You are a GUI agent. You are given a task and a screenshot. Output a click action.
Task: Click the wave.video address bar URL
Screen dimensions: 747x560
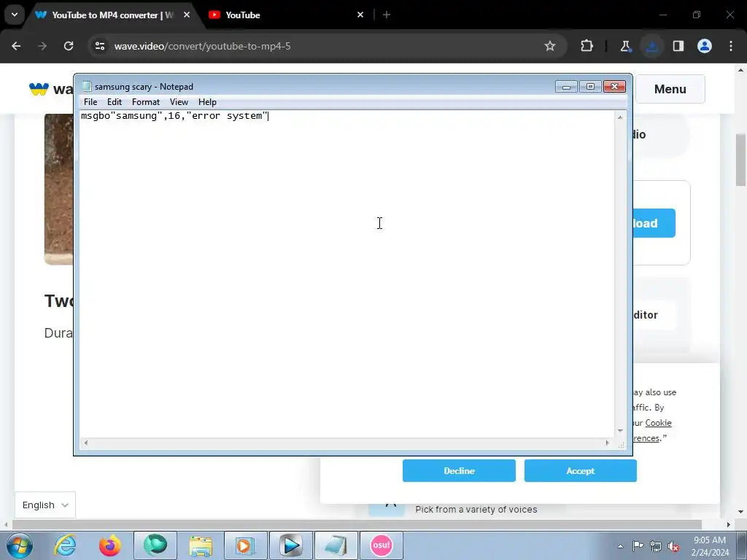[203, 46]
